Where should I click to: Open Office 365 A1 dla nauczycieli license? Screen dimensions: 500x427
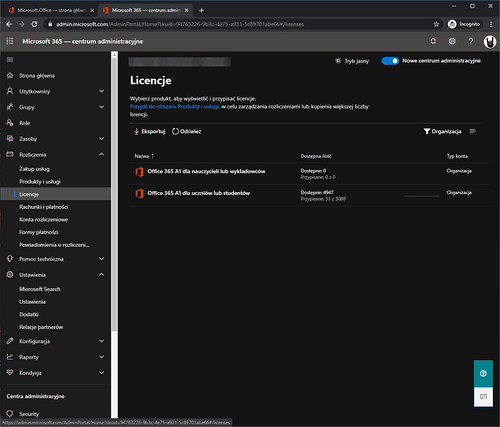click(206, 171)
